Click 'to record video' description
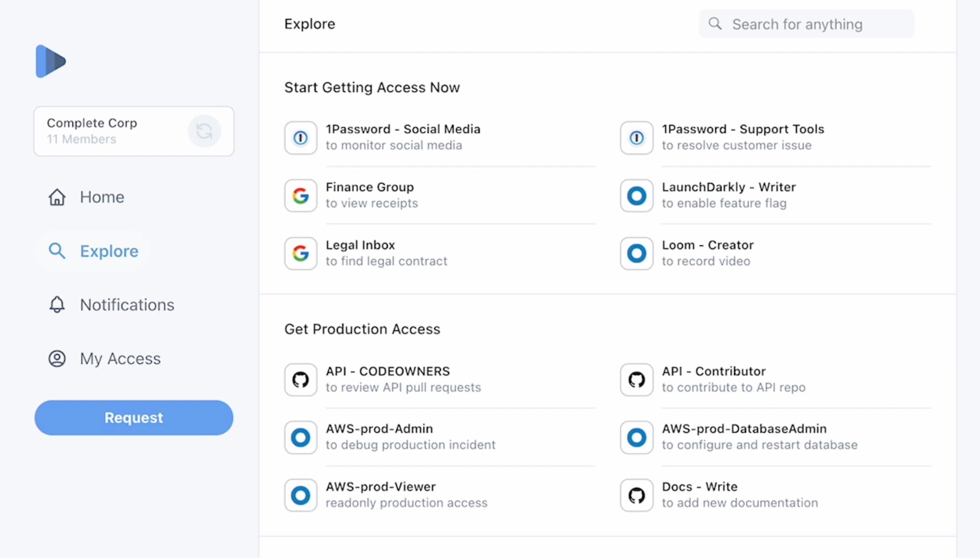This screenshot has width=980, height=558. 706,261
